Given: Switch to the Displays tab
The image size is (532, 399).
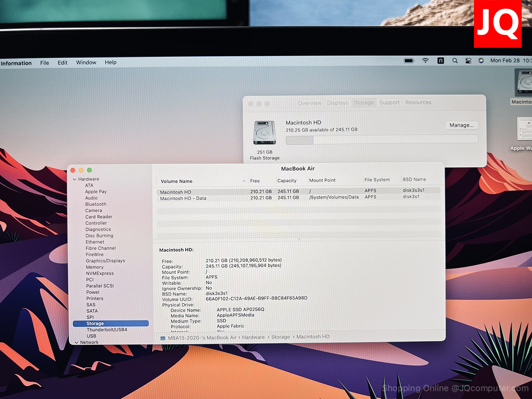Looking at the screenshot, I should (x=338, y=103).
